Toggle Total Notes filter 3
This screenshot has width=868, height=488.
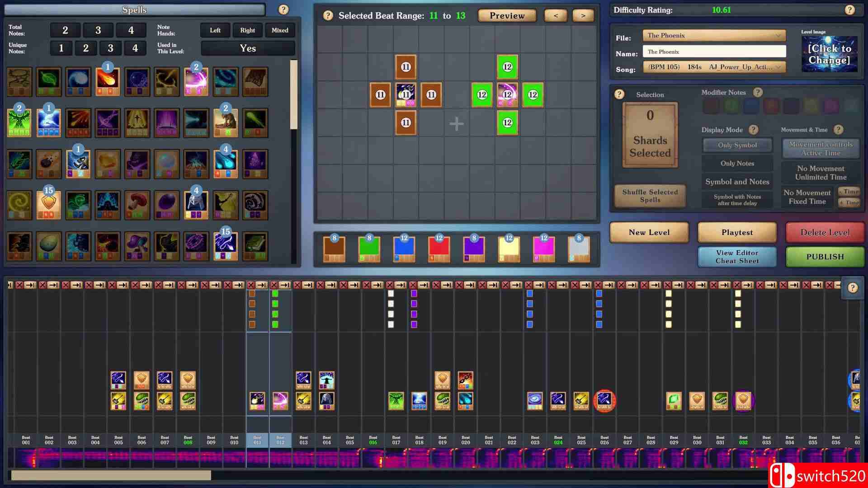98,30
